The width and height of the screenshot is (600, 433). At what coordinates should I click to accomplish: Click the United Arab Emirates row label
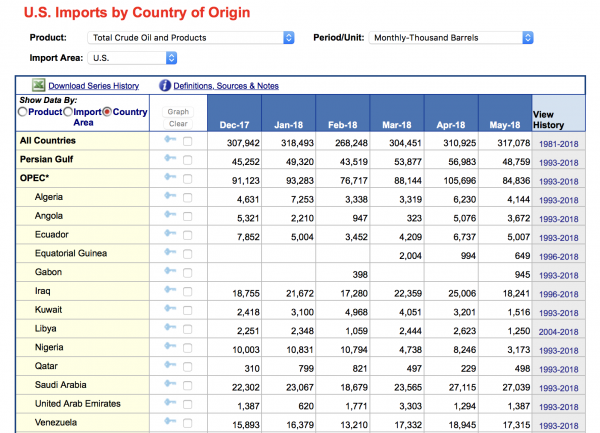(78, 404)
